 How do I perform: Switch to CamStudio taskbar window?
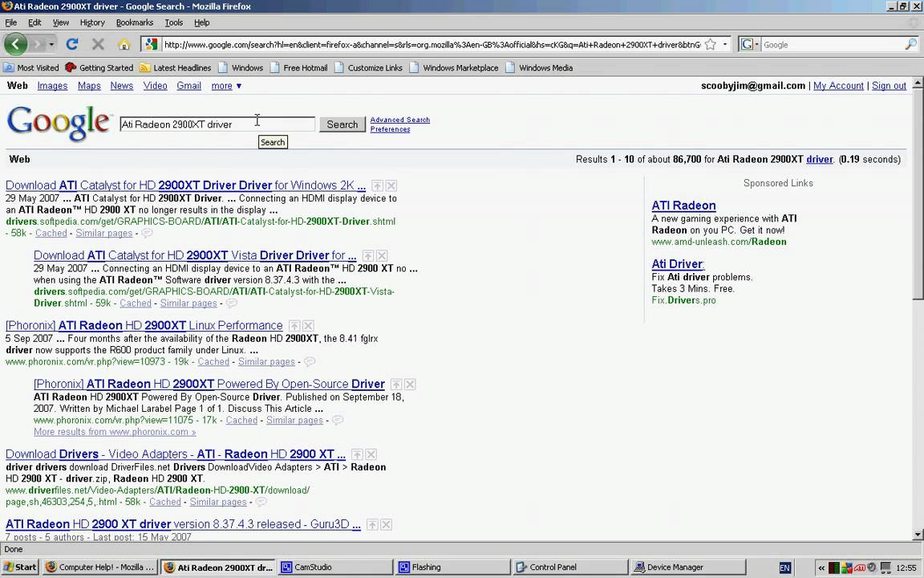335,568
